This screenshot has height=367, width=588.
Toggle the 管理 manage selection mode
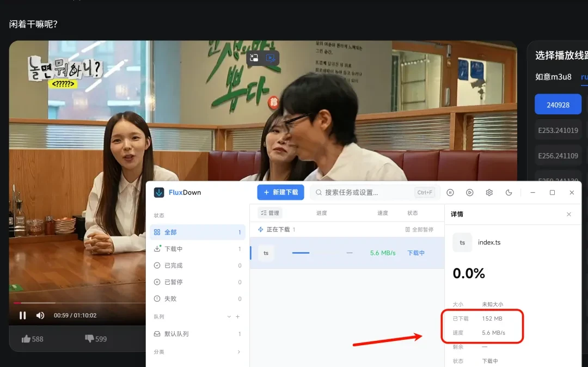point(270,213)
